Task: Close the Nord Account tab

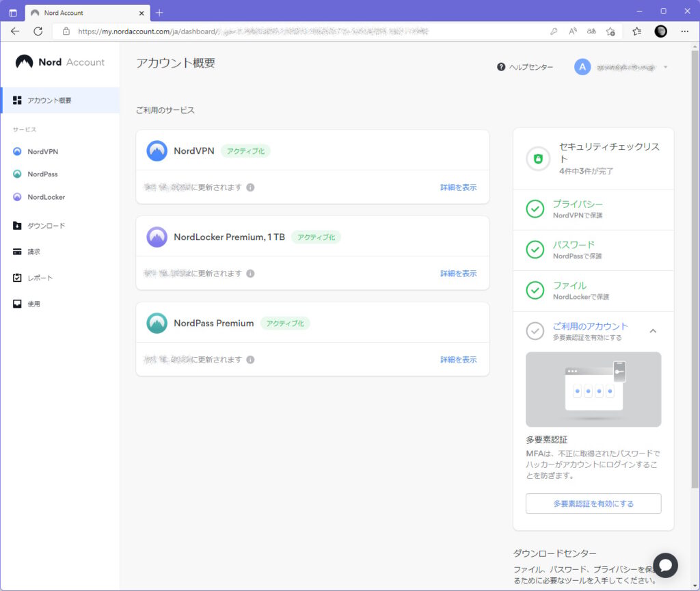Action: [141, 13]
